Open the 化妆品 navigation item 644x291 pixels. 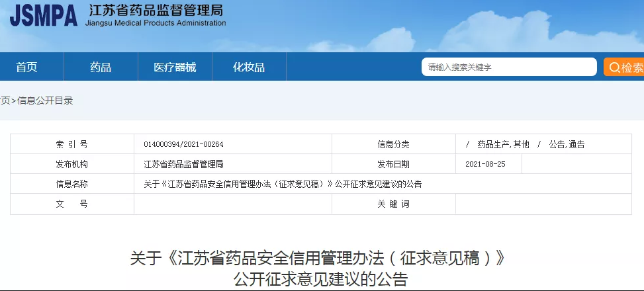[249, 67]
